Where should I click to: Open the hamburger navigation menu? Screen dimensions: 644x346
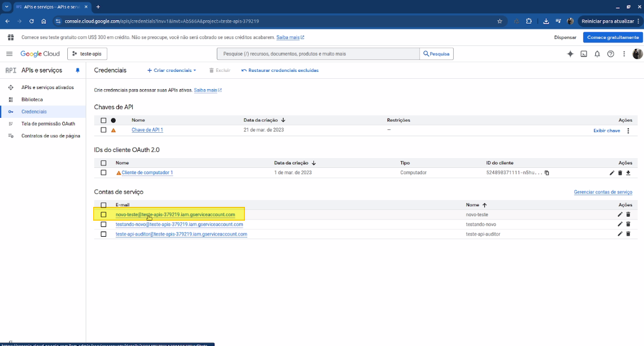pyautogui.click(x=9, y=54)
